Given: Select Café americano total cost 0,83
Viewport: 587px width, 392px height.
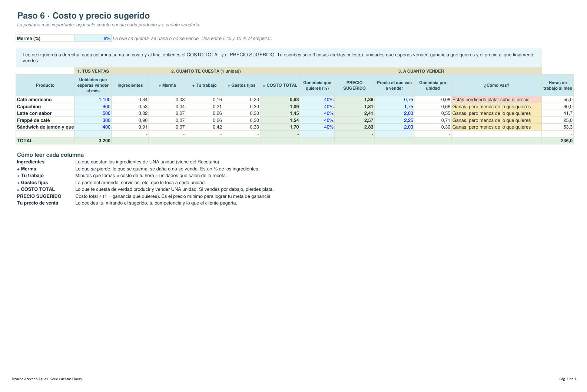Looking at the screenshot, I should click(x=280, y=100).
